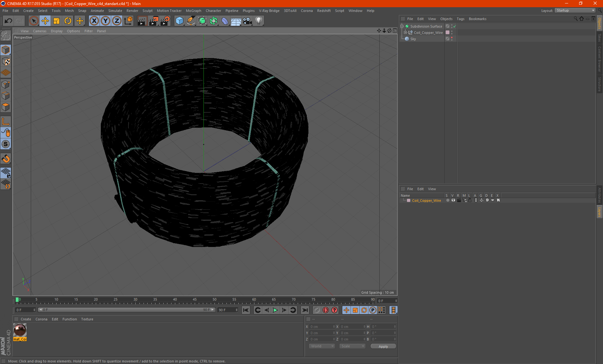
Task: Click the Undo arrow icon
Action: (8, 21)
